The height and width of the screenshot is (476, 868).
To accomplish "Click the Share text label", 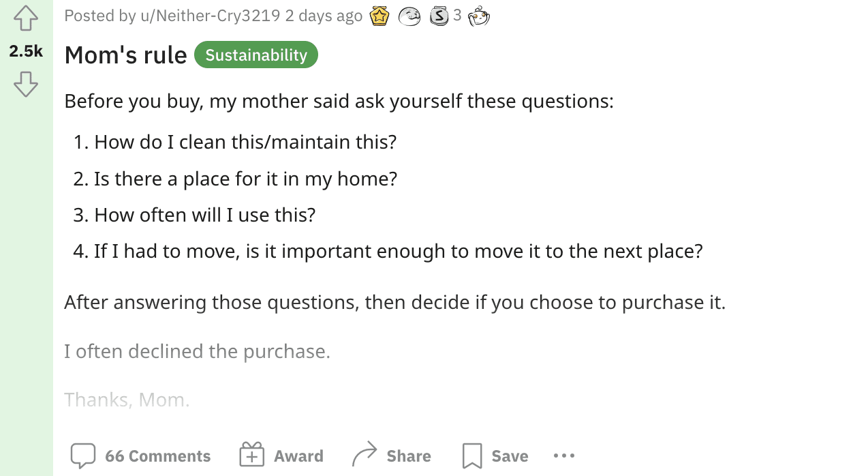I will tap(409, 456).
